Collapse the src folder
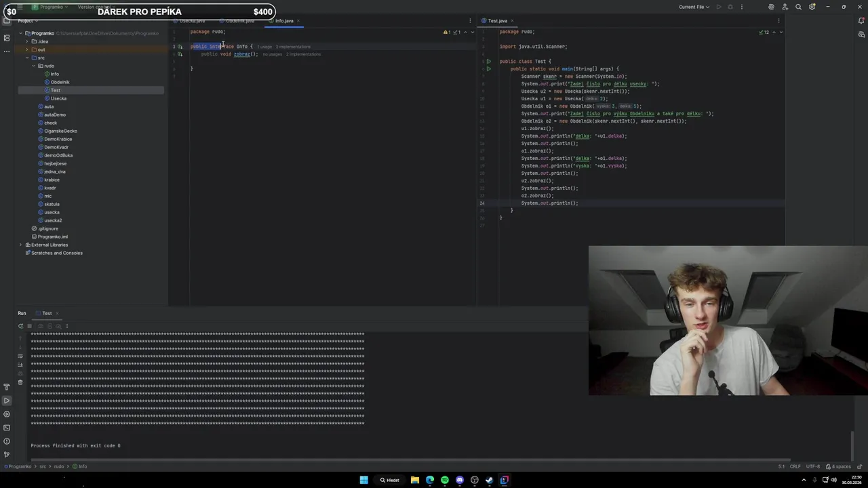The height and width of the screenshot is (488, 868). click(26, 58)
